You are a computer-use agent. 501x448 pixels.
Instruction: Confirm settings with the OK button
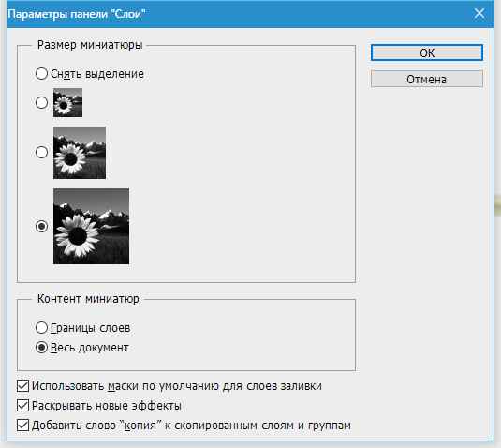[427, 52]
